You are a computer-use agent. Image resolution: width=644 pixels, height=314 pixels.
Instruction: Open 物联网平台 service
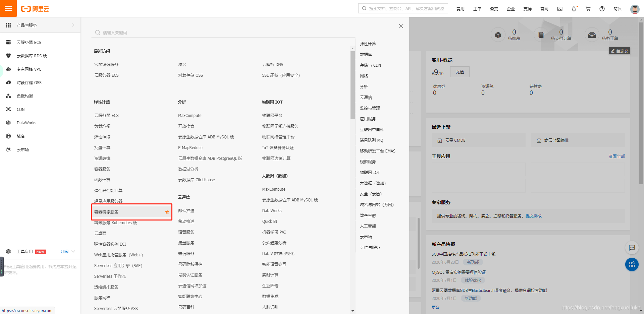point(272,115)
